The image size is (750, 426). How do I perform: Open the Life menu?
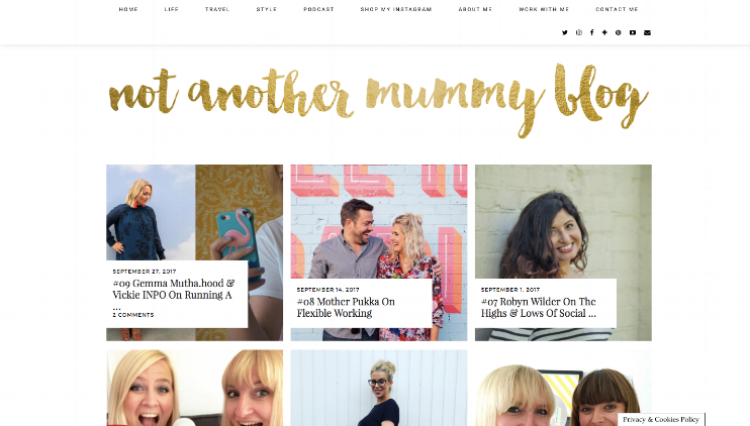(171, 9)
